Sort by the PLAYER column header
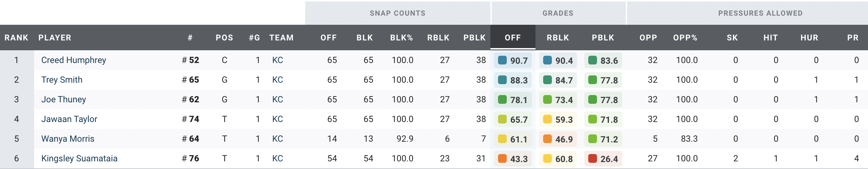 click(x=55, y=38)
